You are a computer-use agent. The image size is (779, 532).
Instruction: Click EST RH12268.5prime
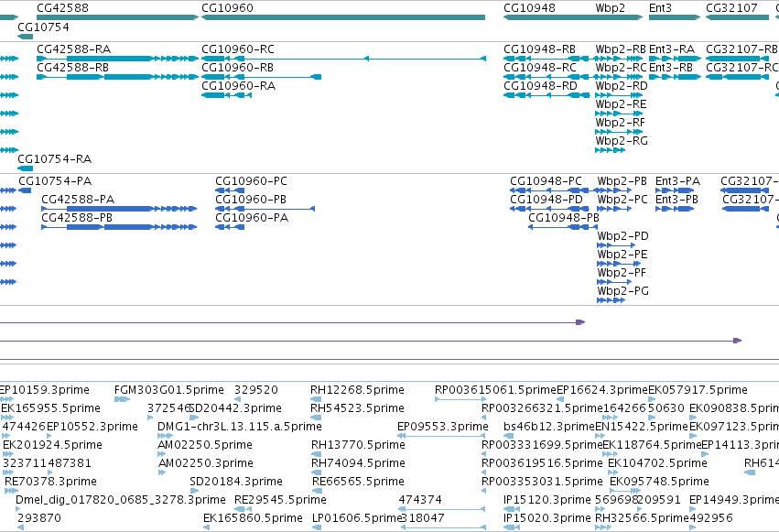click(x=357, y=390)
